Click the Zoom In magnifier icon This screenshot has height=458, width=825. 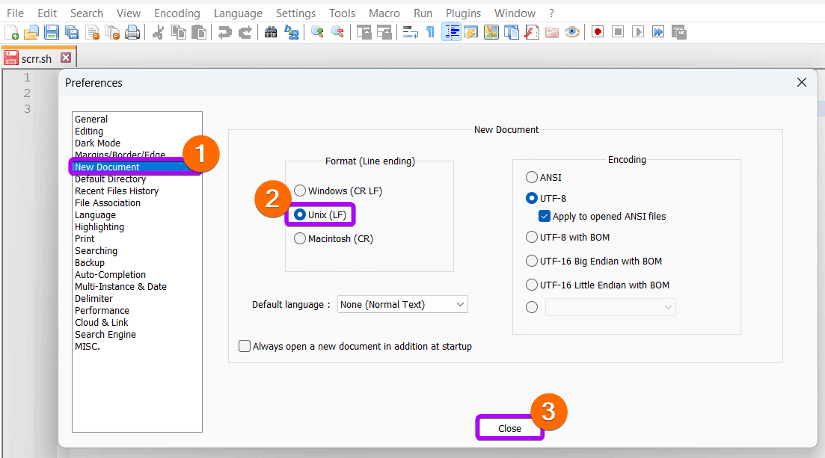pyautogui.click(x=317, y=33)
